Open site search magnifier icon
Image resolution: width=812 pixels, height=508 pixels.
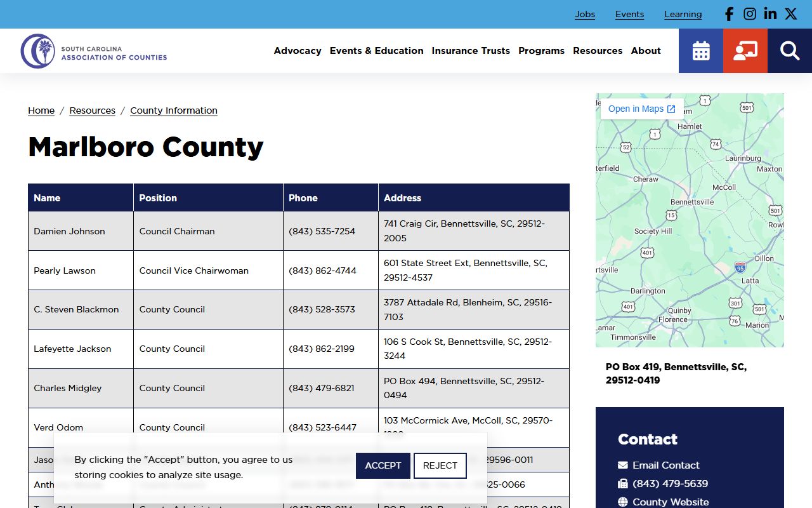(x=790, y=51)
